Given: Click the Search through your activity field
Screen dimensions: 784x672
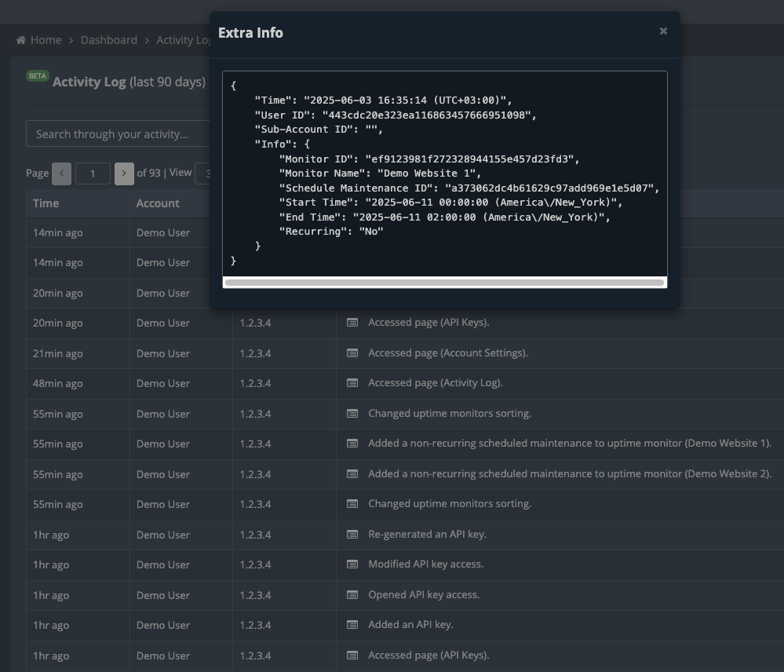Looking at the screenshot, I should [x=118, y=134].
